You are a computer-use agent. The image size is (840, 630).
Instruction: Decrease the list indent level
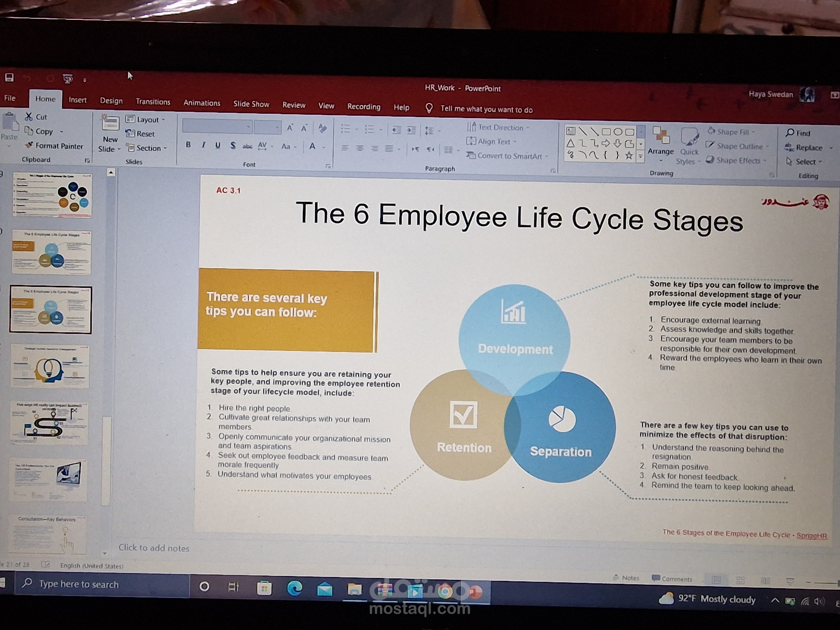397,130
